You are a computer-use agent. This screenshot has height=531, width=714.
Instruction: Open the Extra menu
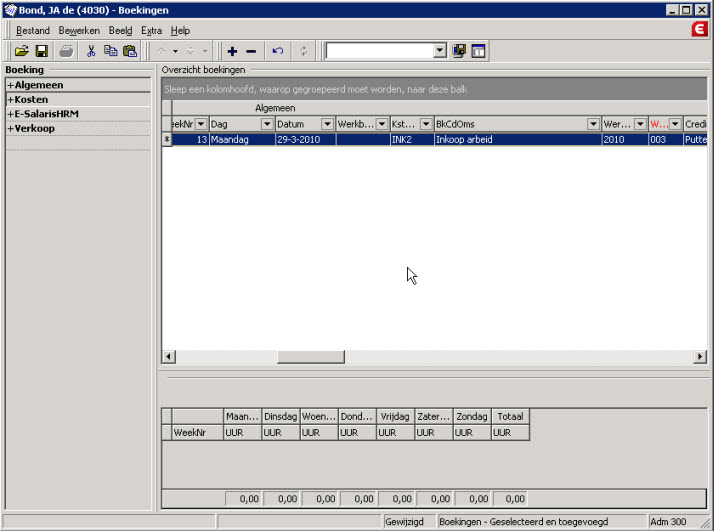151,31
